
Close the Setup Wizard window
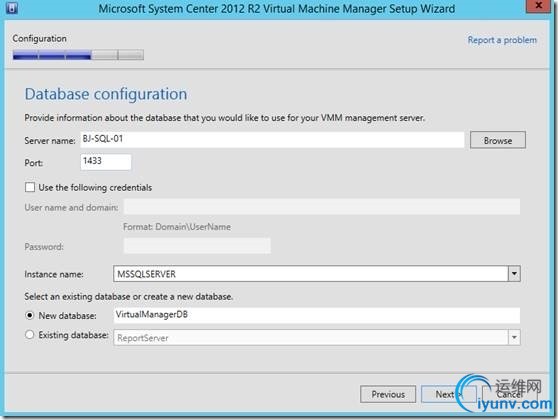538,6
